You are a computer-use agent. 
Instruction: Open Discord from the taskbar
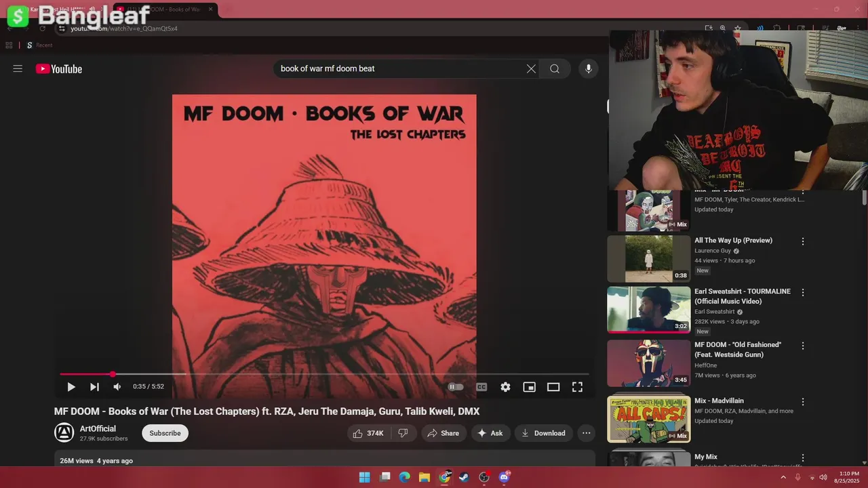[x=505, y=477]
